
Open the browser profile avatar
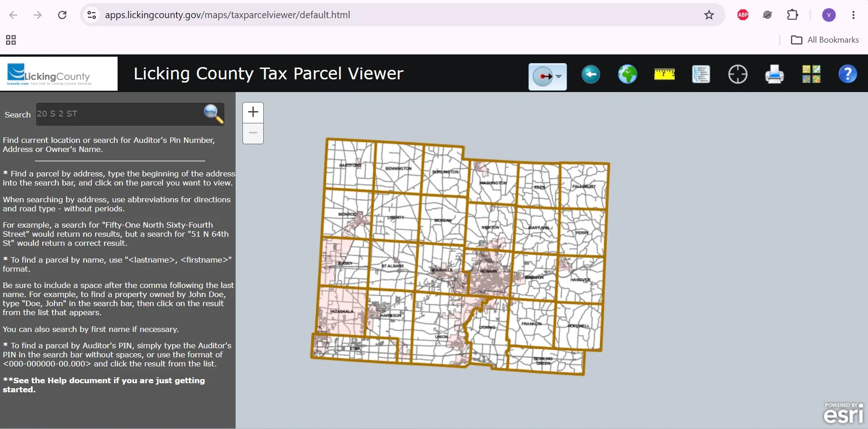click(x=829, y=15)
